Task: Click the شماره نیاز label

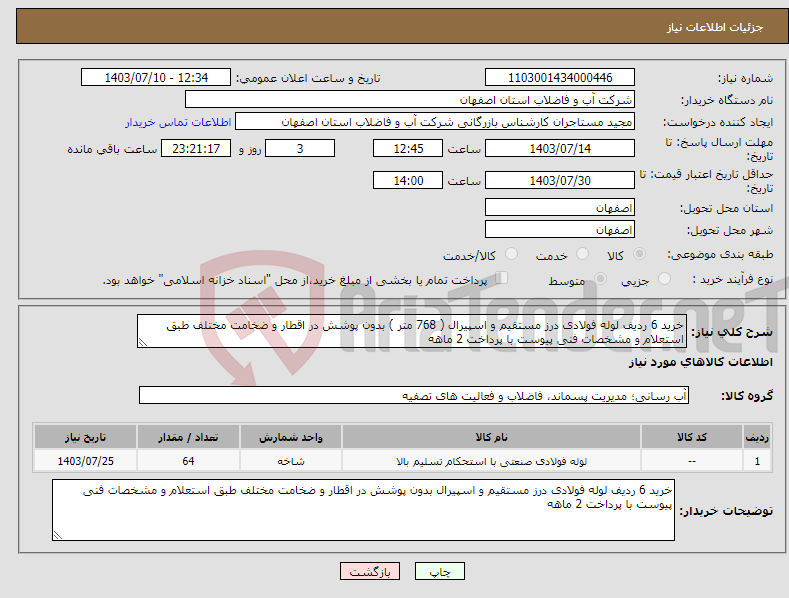Action: 745,78
